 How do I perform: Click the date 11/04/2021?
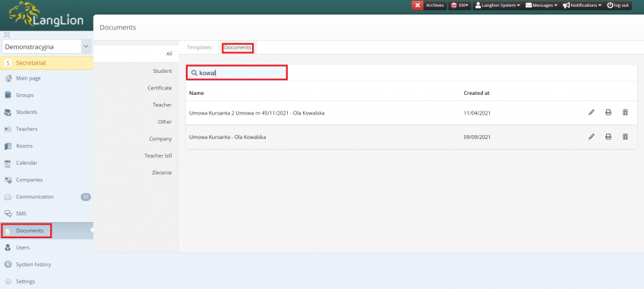point(477,113)
